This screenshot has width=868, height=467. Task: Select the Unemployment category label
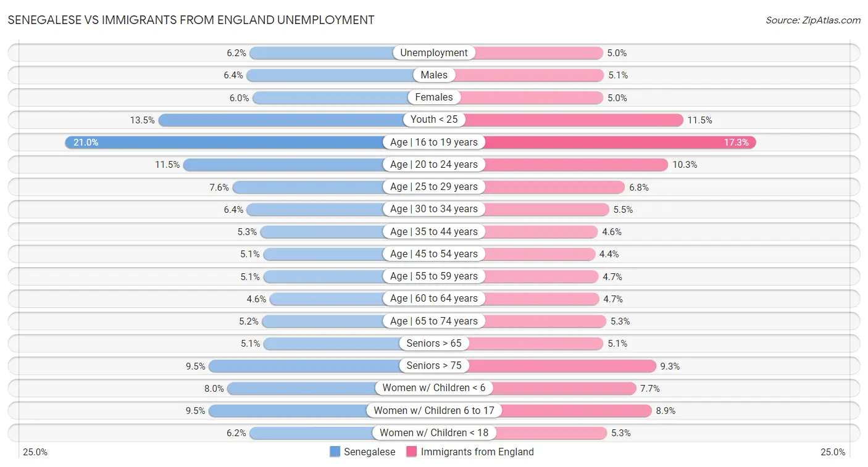click(x=434, y=53)
